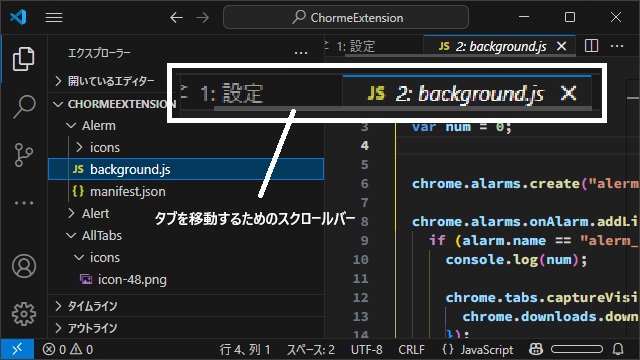Show additional views ellipsis in activity bar
640x360 pixels.
tap(24, 203)
